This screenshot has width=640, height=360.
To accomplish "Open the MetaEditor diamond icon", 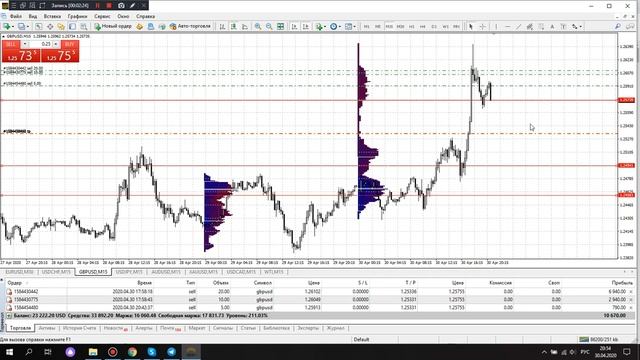I will point(140,26).
